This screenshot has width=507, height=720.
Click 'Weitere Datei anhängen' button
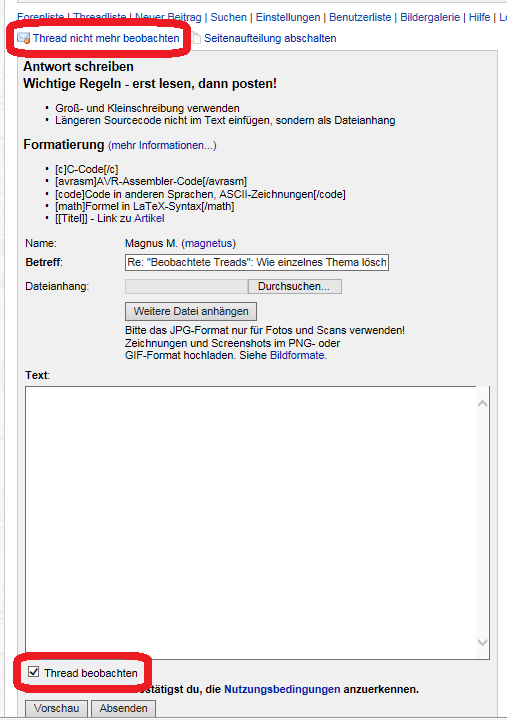point(191,311)
